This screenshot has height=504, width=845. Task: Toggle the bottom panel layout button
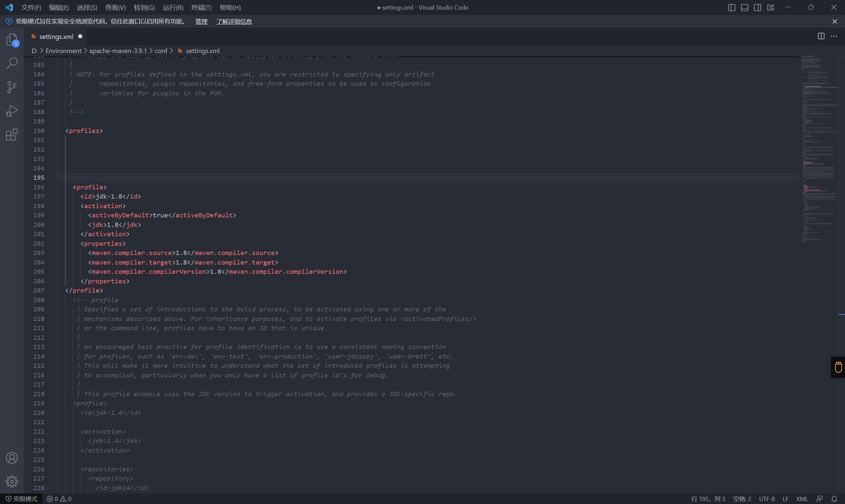tap(744, 8)
